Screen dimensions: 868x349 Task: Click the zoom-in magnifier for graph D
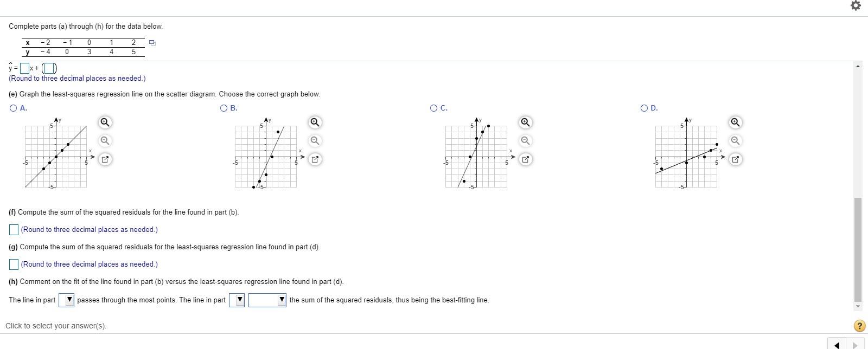click(735, 122)
